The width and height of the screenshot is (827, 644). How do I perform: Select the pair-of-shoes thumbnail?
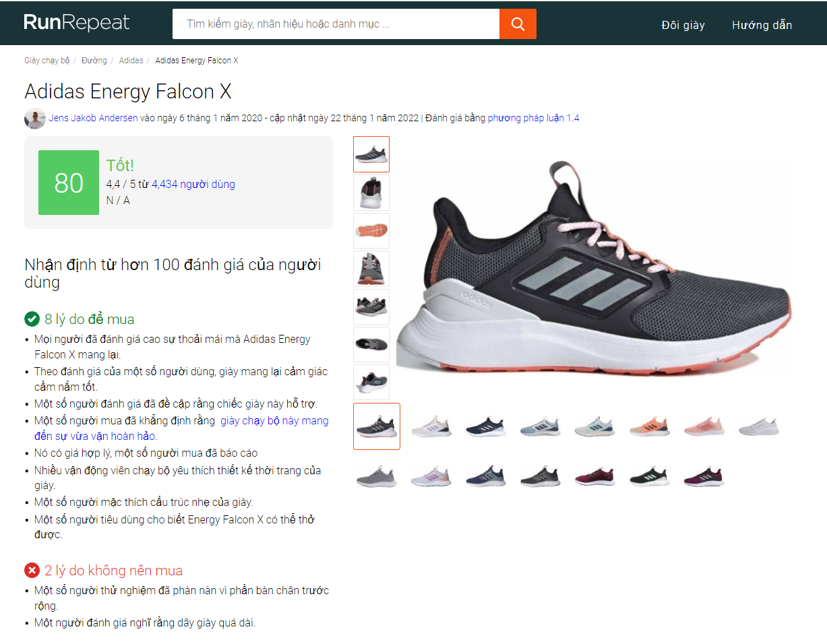[x=371, y=307]
